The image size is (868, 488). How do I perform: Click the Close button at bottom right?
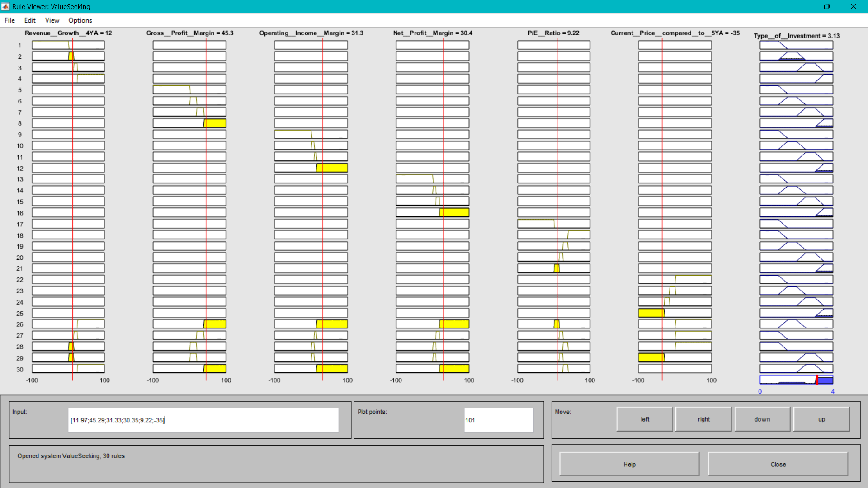[x=778, y=464]
